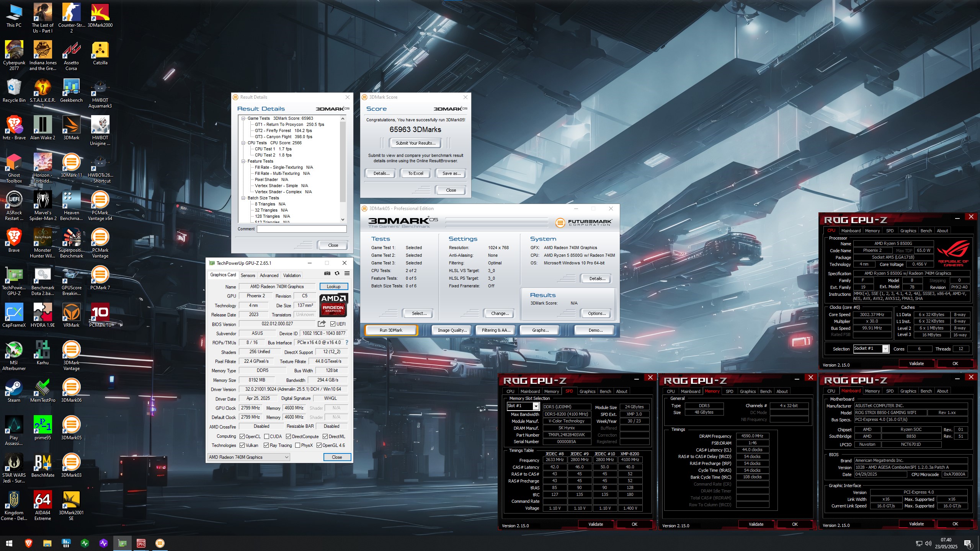
Task: Open Validation tab in GPU-Z
Action: (292, 275)
